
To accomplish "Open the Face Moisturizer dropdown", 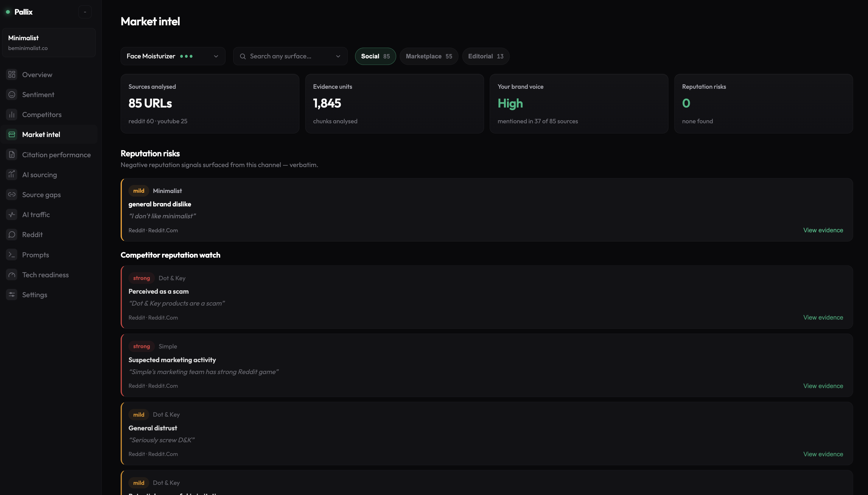I will [173, 56].
